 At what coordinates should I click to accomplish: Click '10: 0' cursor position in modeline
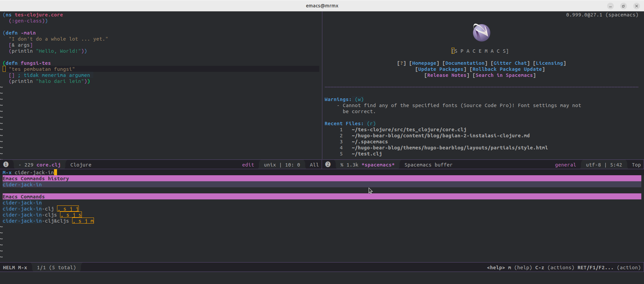292,165
